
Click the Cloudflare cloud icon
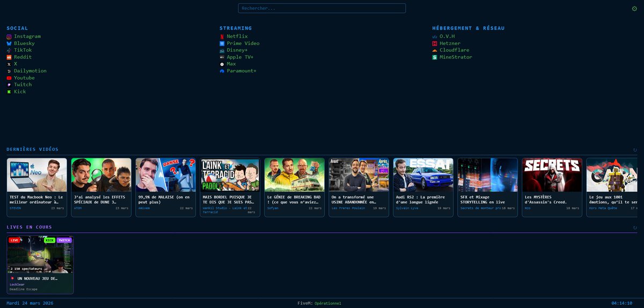[435, 50]
